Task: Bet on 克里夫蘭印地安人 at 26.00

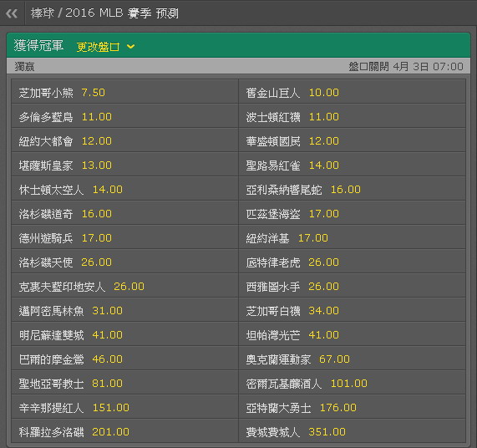Action: click(124, 286)
